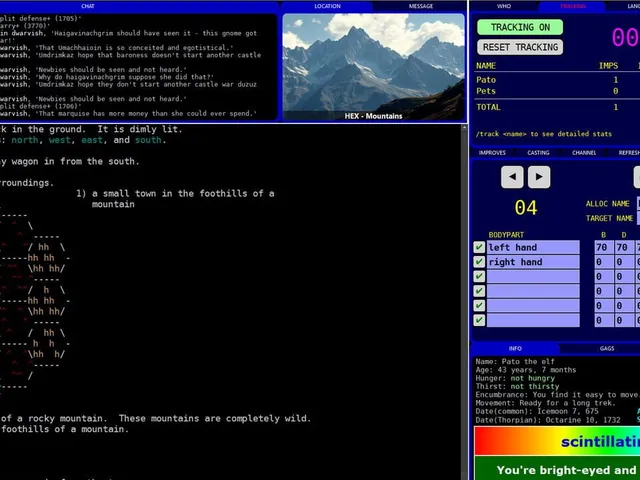Open the IMPROVES tab
Viewport: 640px width, 480px height.
pyautogui.click(x=492, y=153)
